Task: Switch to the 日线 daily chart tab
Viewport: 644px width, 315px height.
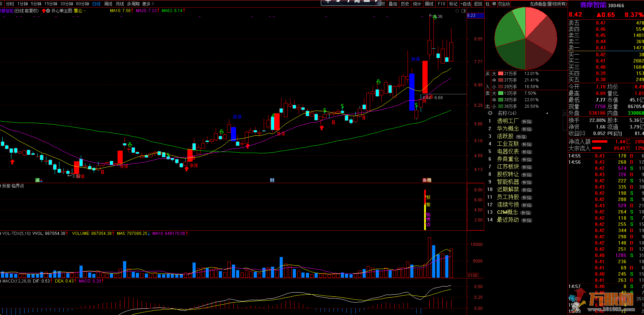Action: tap(96, 4)
